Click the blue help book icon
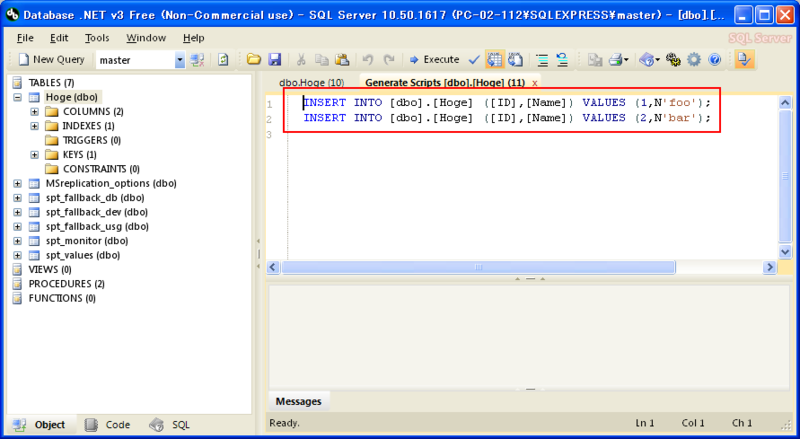Screen dimensions: 800x439 [x=646, y=60]
